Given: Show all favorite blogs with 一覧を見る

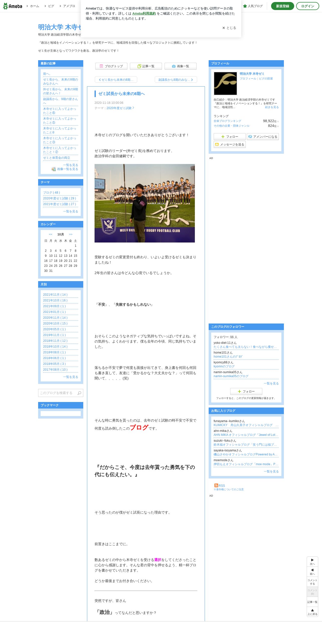Looking at the screenshot, I should [271, 472].
